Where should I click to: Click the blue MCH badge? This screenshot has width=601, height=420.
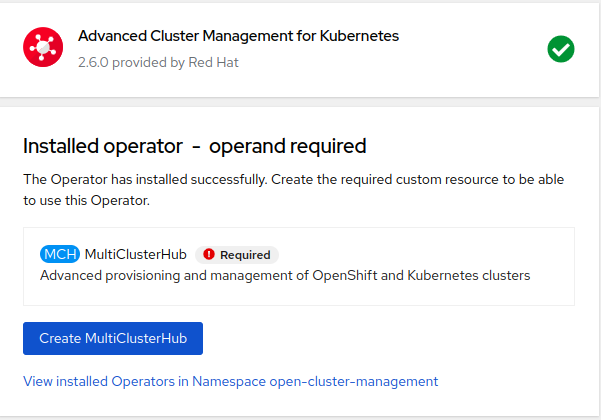[60, 254]
